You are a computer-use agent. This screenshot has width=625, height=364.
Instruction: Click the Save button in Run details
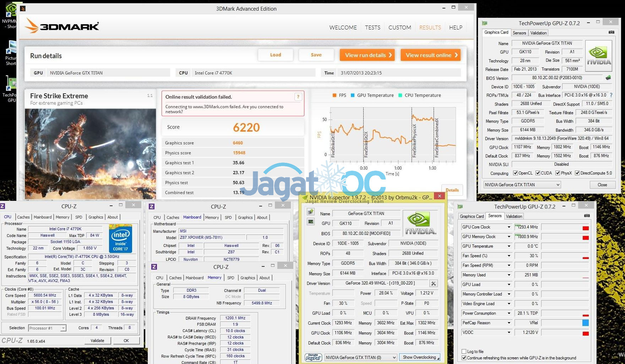coord(316,55)
